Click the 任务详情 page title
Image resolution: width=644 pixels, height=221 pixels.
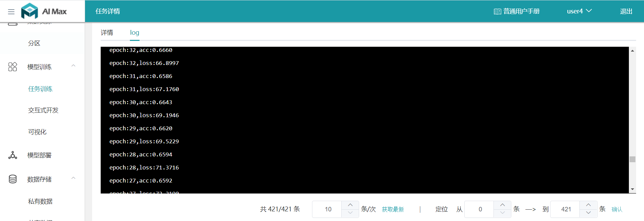(x=108, y=11)
